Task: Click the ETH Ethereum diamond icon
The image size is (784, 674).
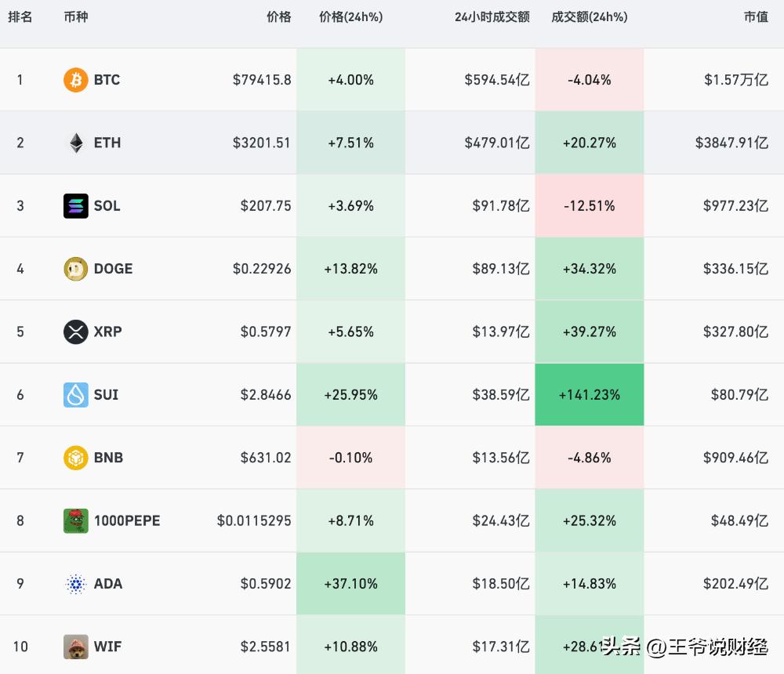Action: click(x=76, y=143)
